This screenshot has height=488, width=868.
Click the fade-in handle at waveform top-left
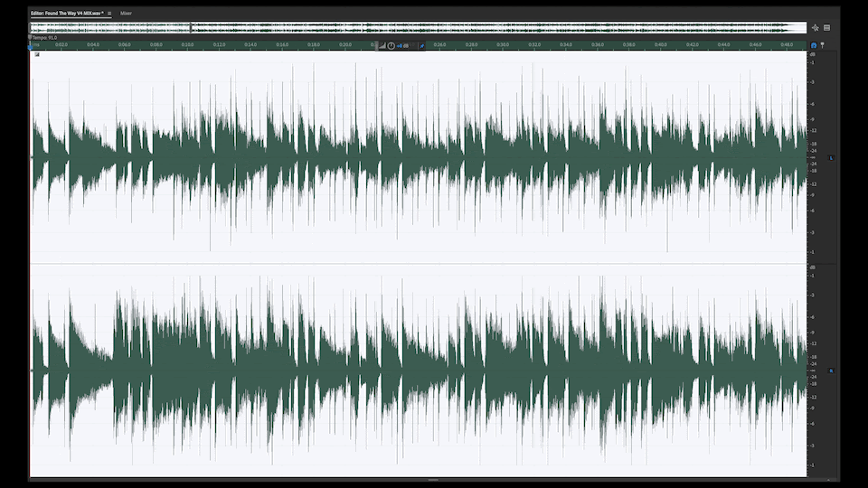click(37, 54)
